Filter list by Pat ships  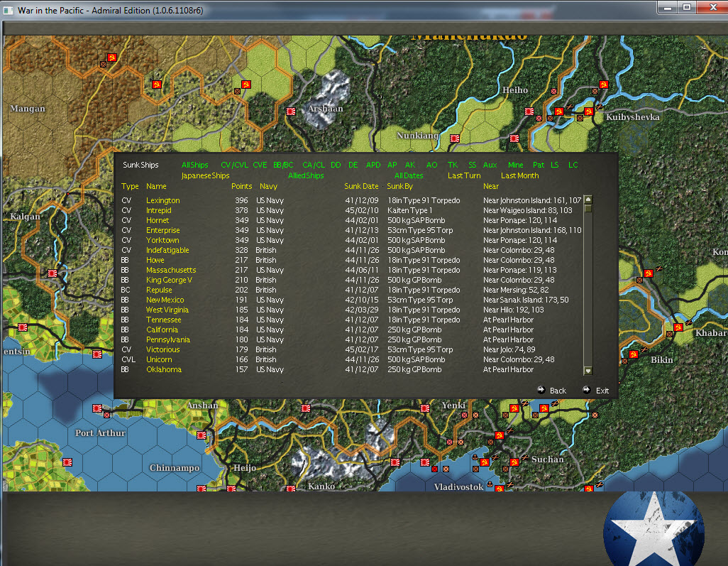point(539,165)
